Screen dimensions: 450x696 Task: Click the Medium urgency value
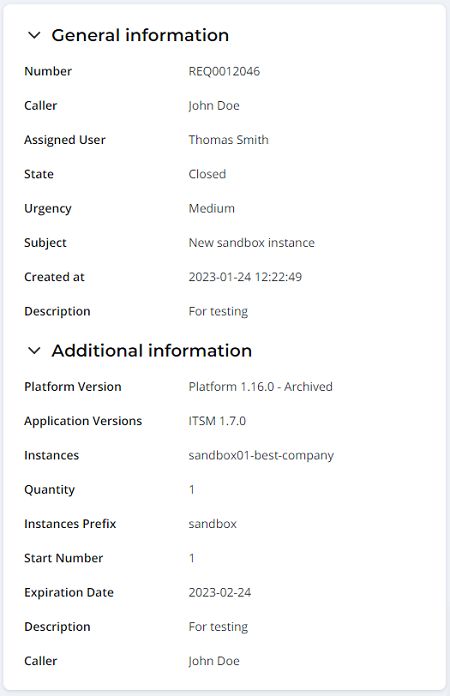[x=212, y=208]
